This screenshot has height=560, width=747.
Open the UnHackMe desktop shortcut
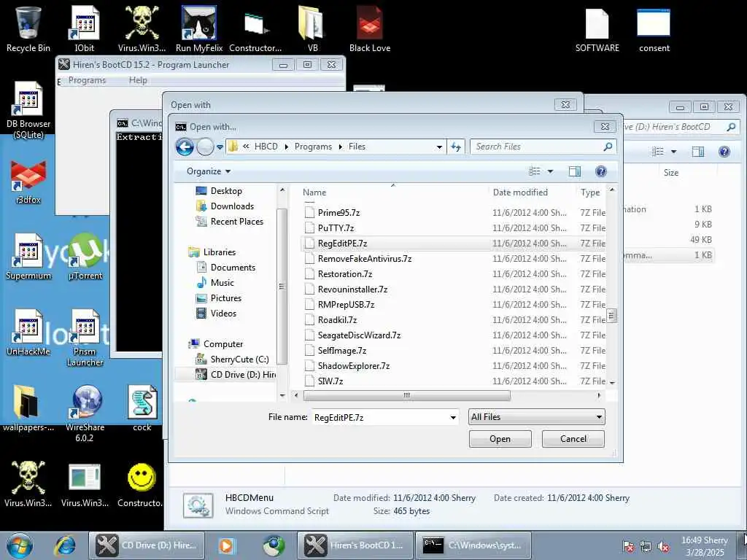point(28,332)
